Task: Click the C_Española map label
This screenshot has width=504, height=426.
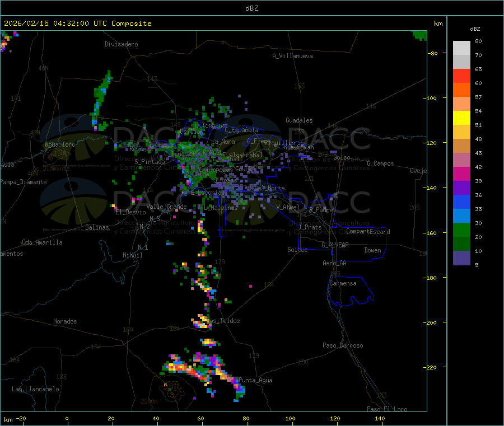Action: coord(242,130)
